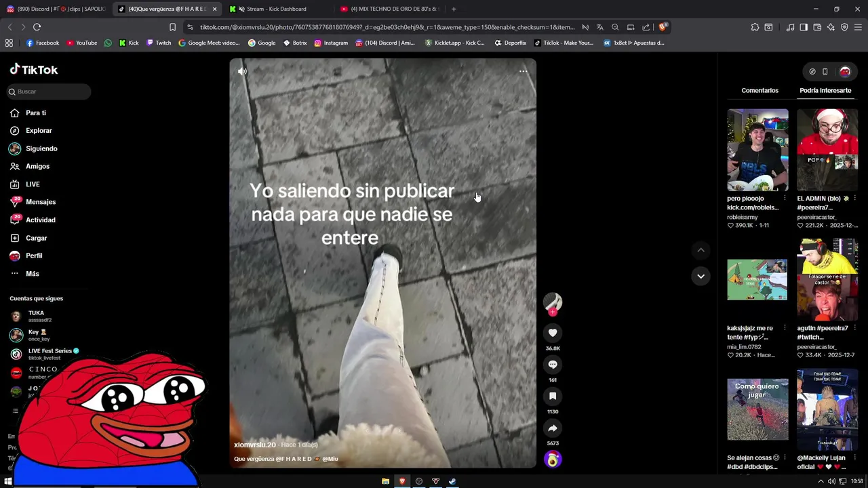868x488 pixels.
Task: Click the address bar URL
Action: pyautogui.click(x=387, y=27)
